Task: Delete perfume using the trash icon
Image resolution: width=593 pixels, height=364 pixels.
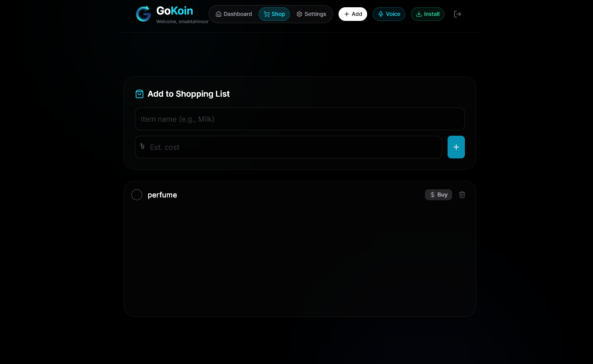Action: tap(462, 195)
